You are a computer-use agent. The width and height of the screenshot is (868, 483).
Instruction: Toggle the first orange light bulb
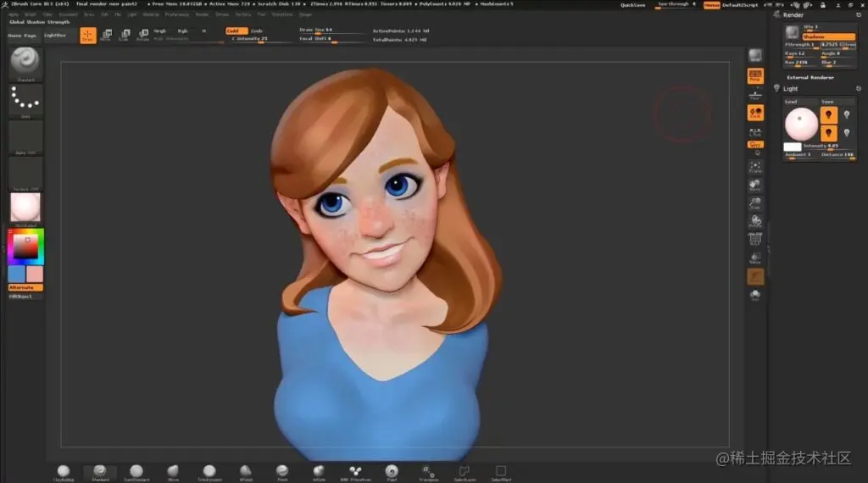coord(828,114)
